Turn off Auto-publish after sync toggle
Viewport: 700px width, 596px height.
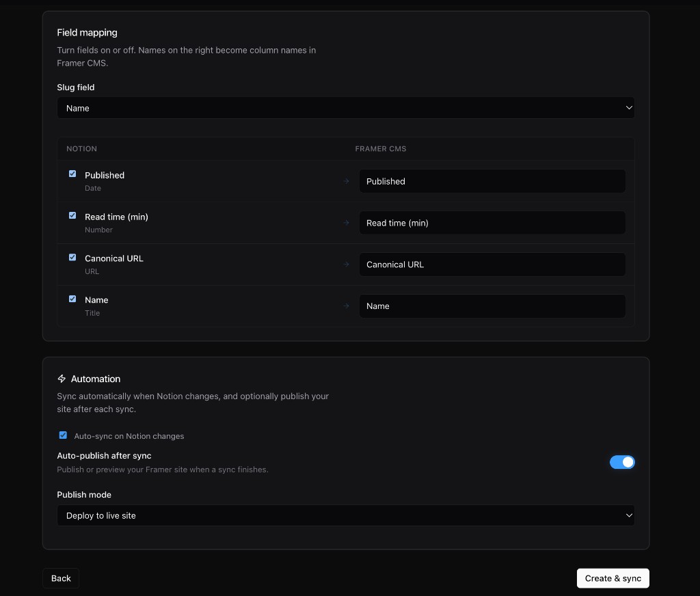click(622, 462)
